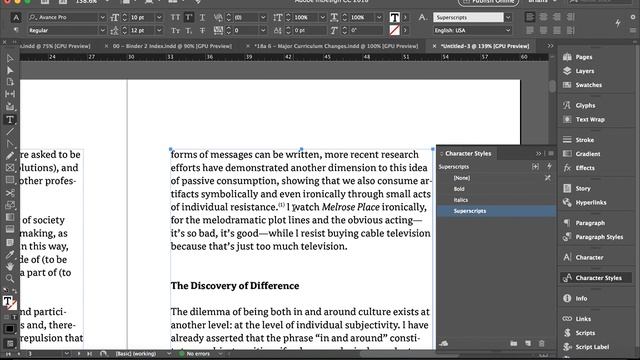
Task: Select the Free Transform tool
Action: pos(10,205)
